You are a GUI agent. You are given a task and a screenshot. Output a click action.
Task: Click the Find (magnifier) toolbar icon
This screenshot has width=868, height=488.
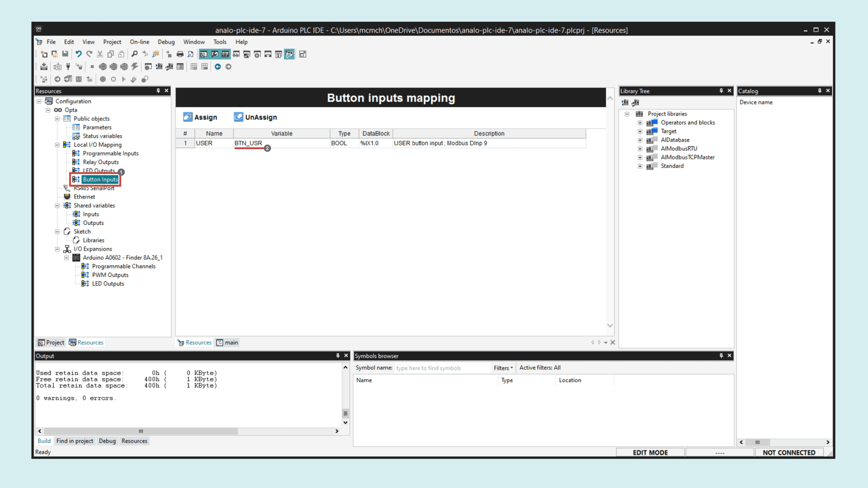(x=134, y=54)
